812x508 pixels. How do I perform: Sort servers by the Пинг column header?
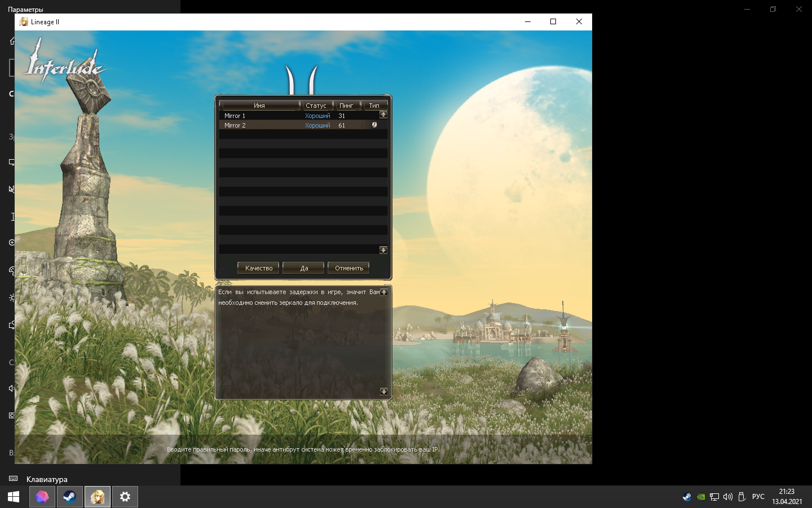click(x=346, y=106)
